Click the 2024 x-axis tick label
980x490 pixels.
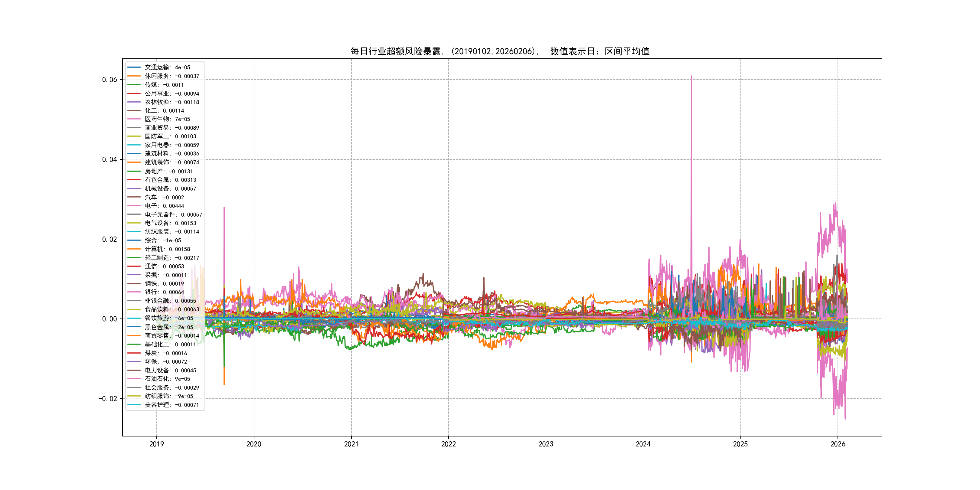[643, 444]
